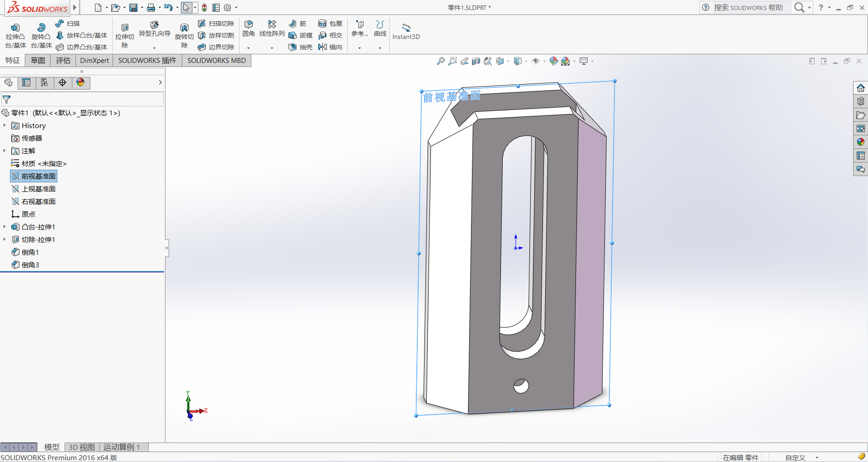The height and width of the screenshot is (462, 868).
Task: Switch to the 评估 (Evaluate) tab
Action: (63, 61)
